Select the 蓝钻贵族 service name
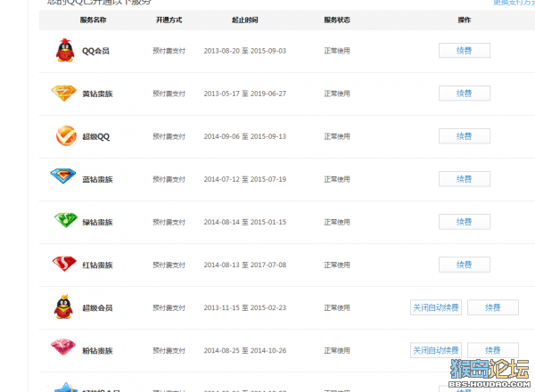Image resolution: width=535 pixels, height=392 pixels. point(97,180)
